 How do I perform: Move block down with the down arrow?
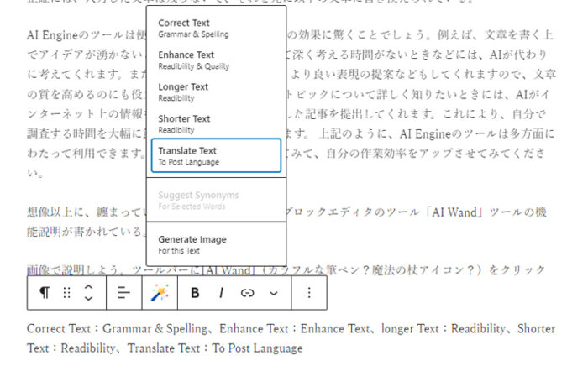88,299
